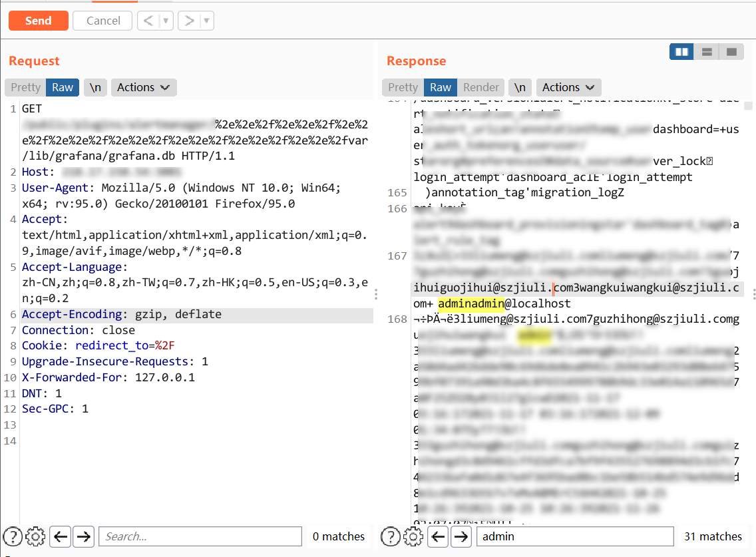Switch Response view to Raw tab
The image size is (756, 557).
440,87
